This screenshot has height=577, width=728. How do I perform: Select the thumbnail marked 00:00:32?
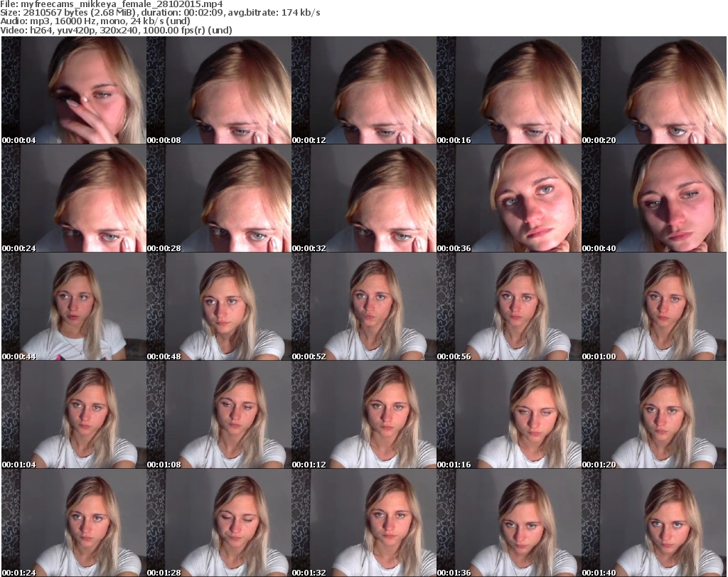tap(363, 198)
